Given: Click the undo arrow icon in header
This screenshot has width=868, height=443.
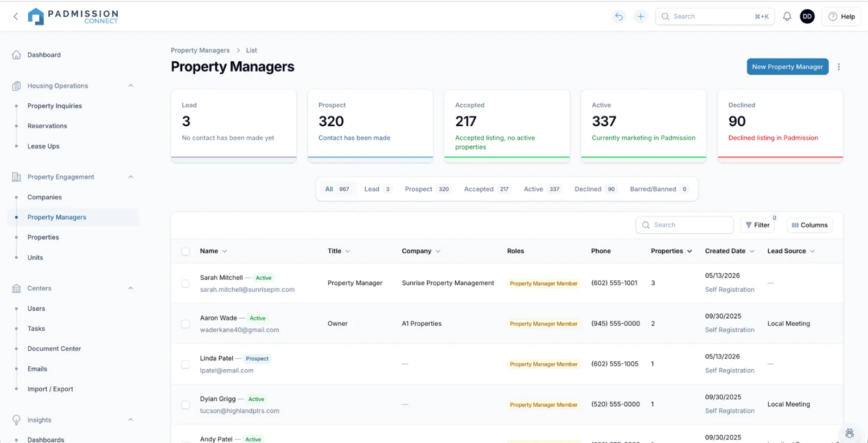Looking at the screenshot, I should click(618, 16).
